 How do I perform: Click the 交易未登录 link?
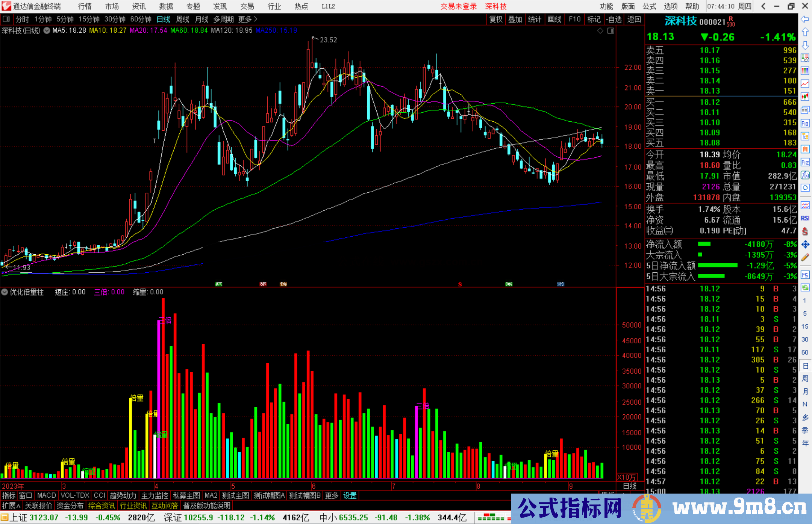458,6
